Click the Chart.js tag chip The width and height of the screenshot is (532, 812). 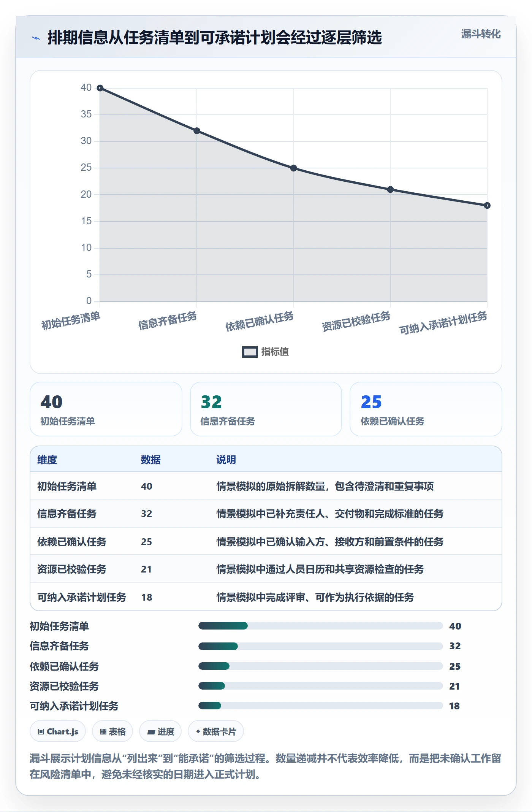coord(58,731)
